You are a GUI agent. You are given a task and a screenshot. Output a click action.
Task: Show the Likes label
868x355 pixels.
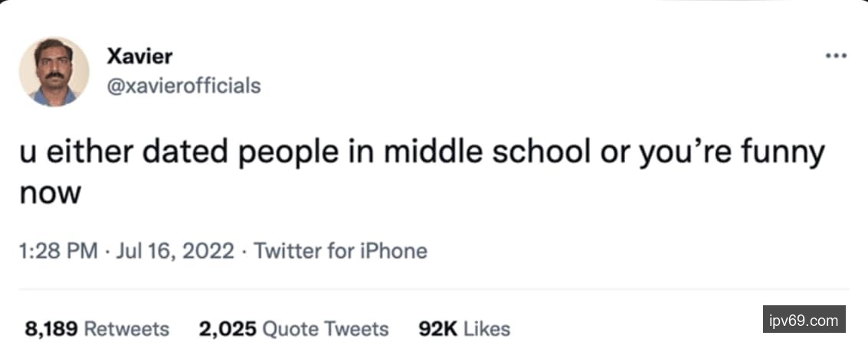(x=487, y=329)
